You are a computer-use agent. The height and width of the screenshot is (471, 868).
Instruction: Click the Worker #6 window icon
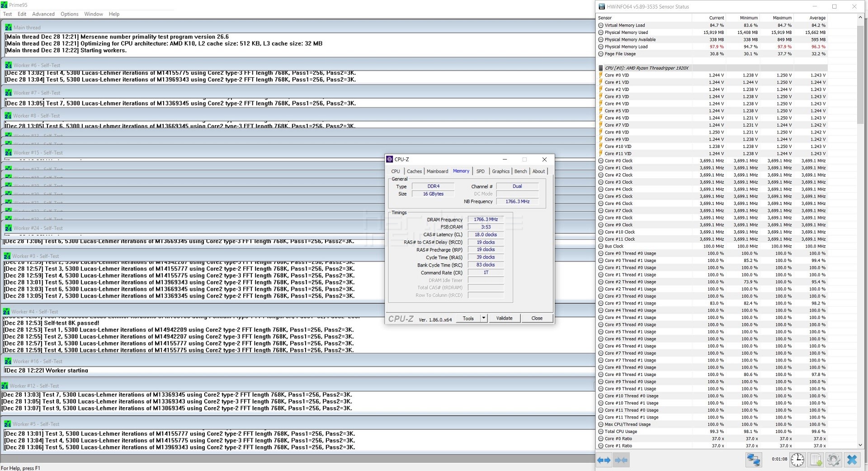tap(8, 65)
